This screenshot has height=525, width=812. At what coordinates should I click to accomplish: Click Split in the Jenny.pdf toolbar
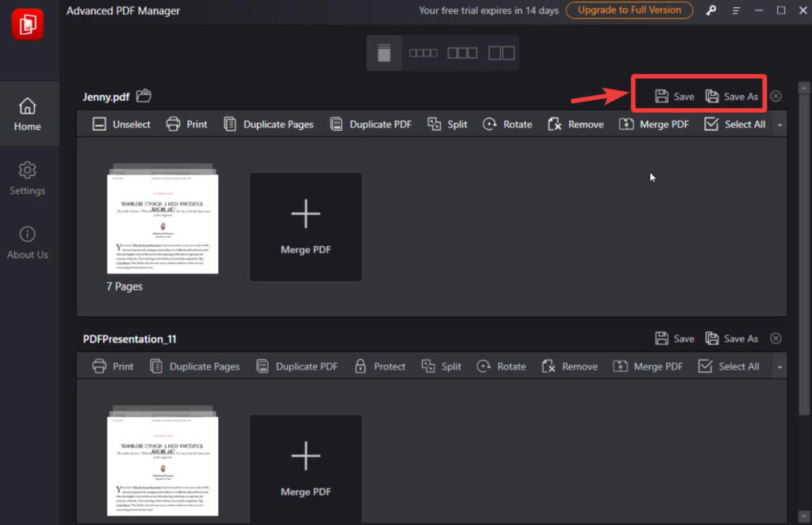pos(447,125)
